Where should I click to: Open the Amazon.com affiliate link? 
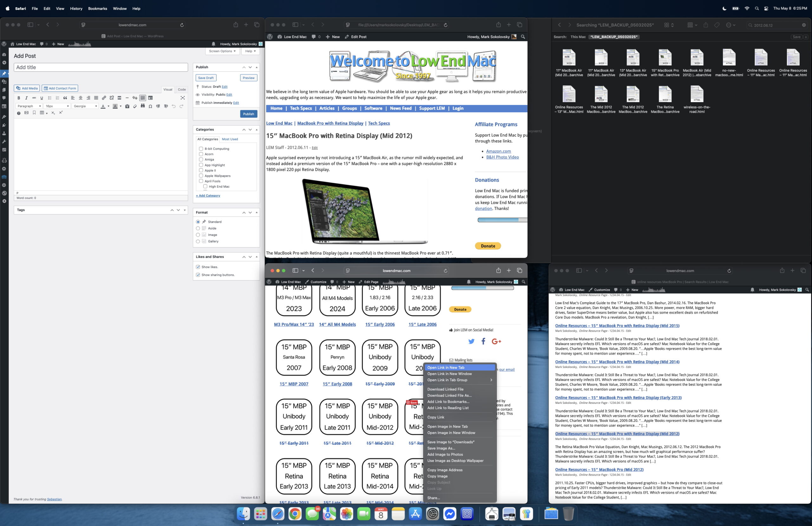[x=498, y=151]
